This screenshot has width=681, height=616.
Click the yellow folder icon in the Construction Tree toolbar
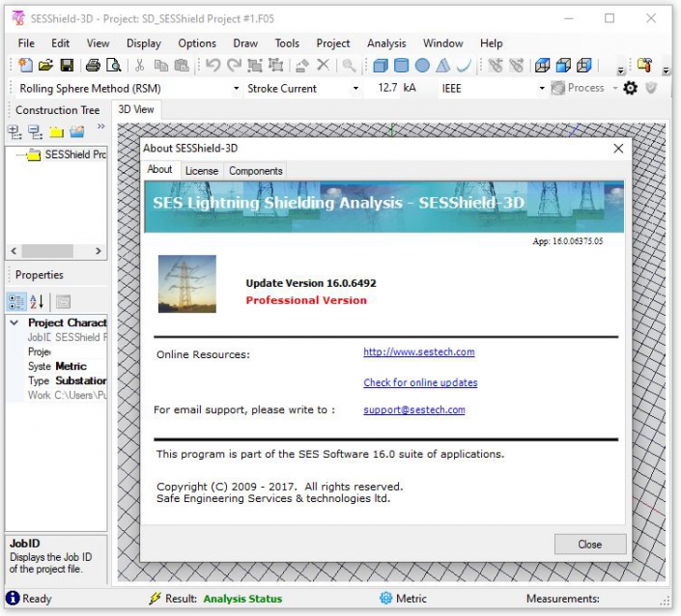click(x=56, y=132)
